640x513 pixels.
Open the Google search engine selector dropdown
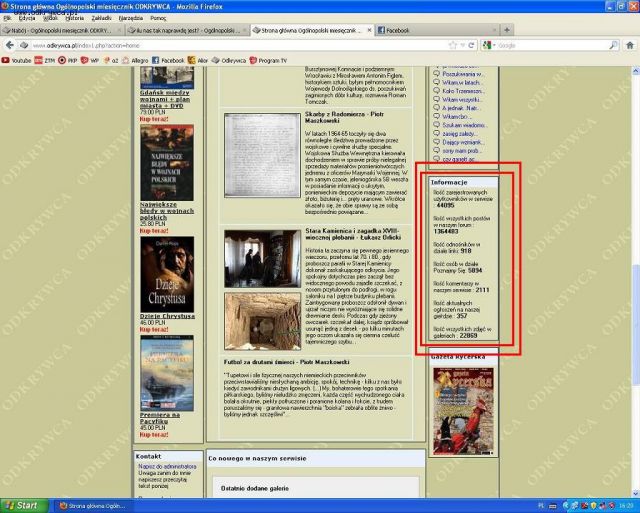(487, 45)
